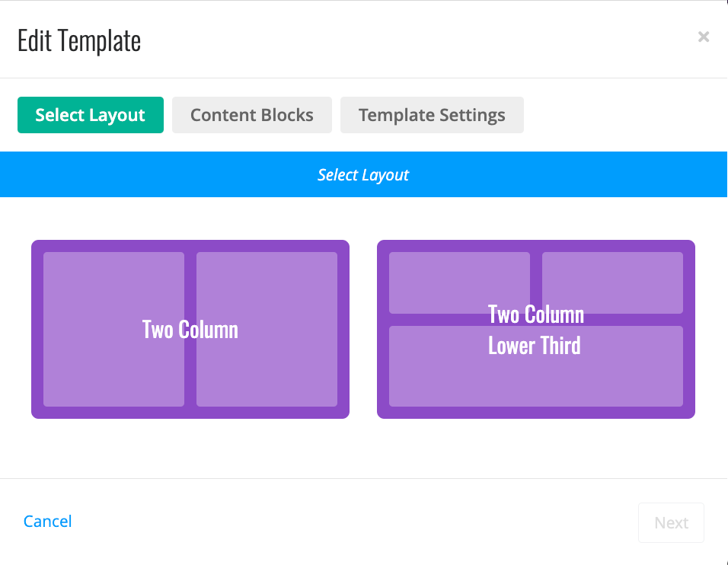728x565 pixels.
Task: Click the "Lower Third" text on second layout
Action: [535, 346]
